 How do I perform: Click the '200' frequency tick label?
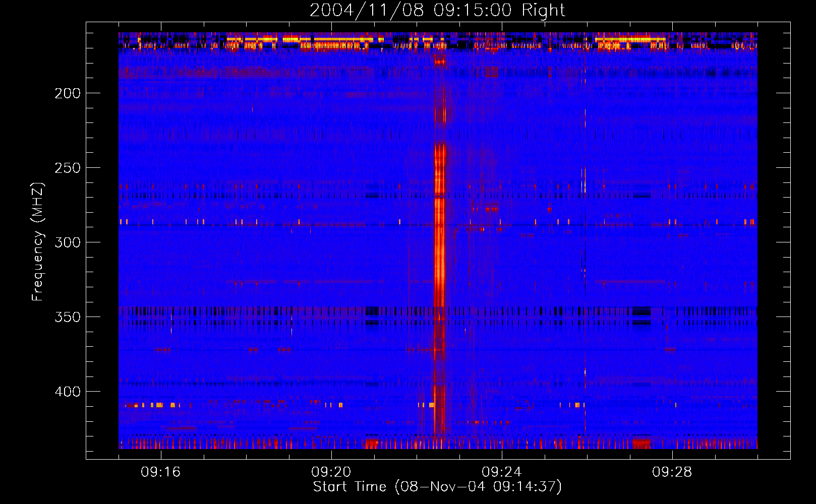68,93
